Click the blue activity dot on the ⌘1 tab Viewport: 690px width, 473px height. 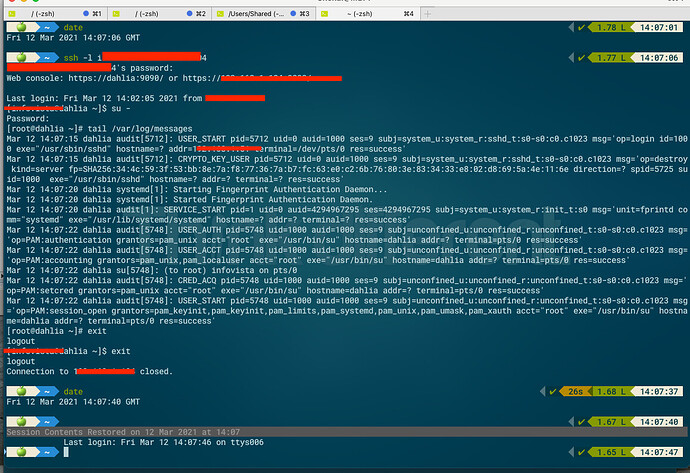85,15
